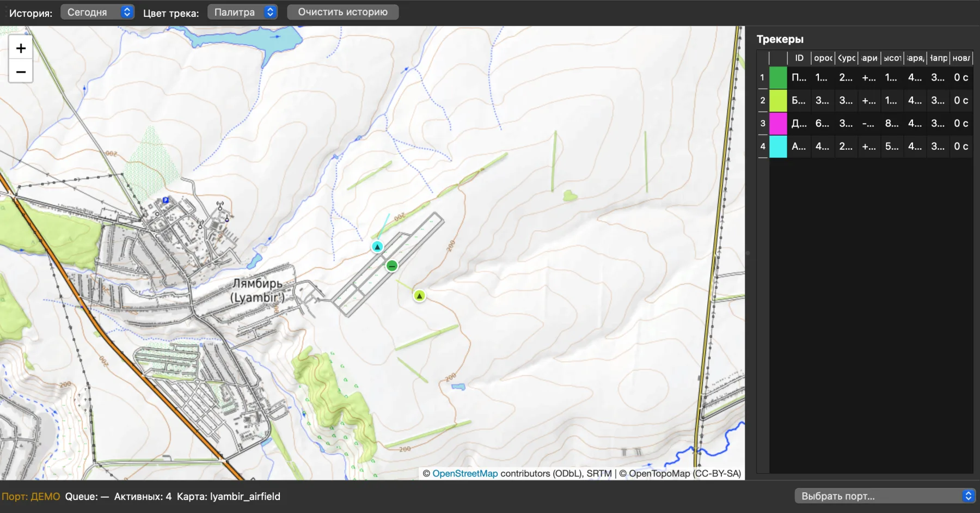Select tracker row number 3 header
Viewport: 980px width, 513px height.
click(762, 123)
